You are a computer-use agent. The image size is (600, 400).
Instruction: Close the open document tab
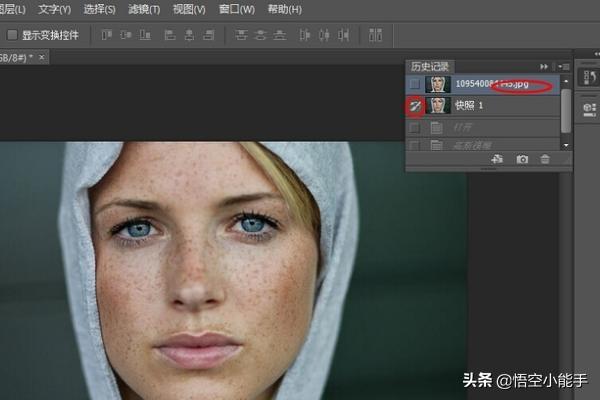point(43,57)
